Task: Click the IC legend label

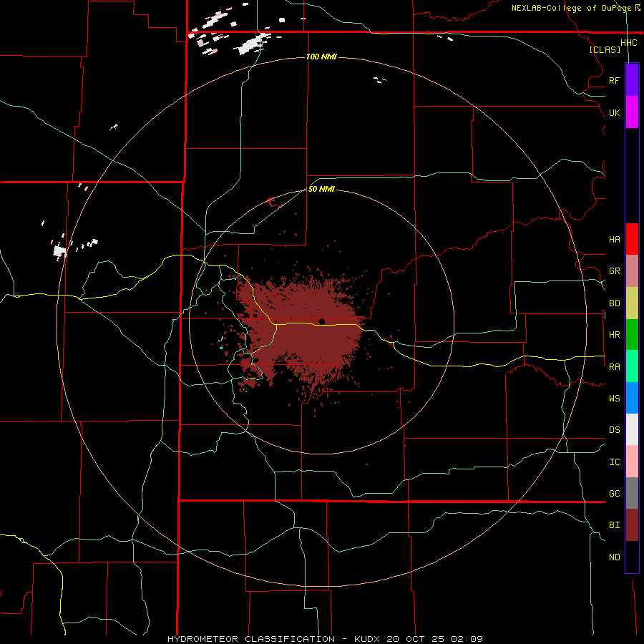Action: pos(614,462)
